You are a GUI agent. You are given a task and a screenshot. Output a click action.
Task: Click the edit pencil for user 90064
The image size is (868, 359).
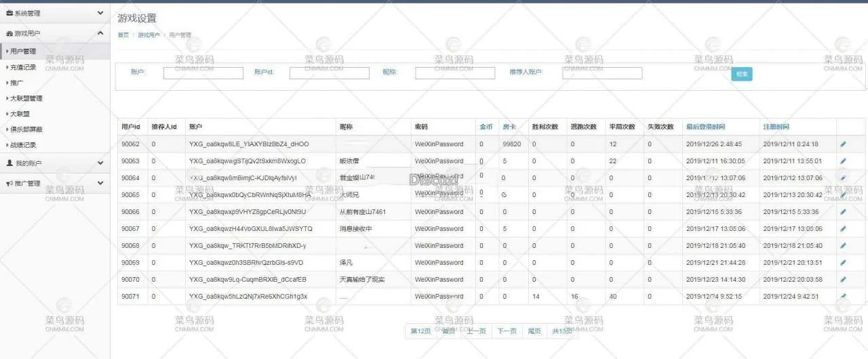[x=843, y=178]
